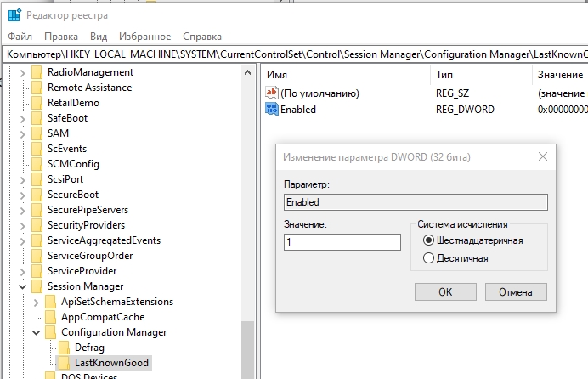The height and width of the screenshot is (379, 588).
Task: Select the ScsiPort folder icon
Action: 37,179
